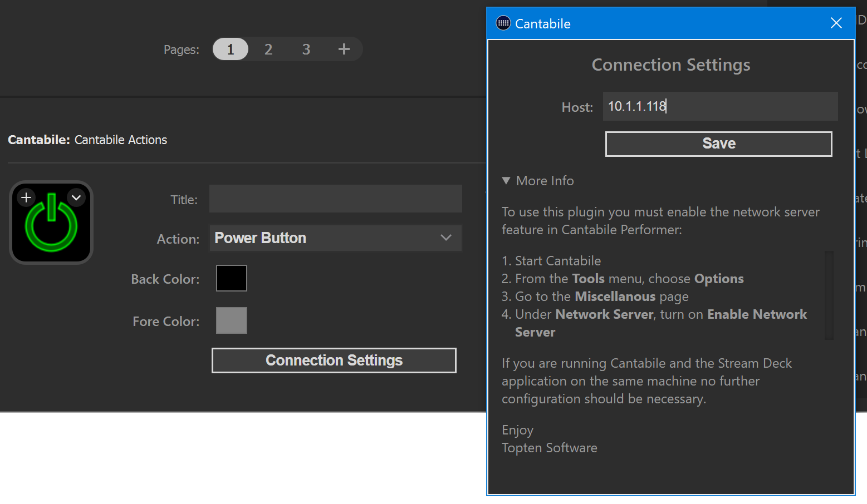Image resolution: width=867 pixels, height=504 pixels.
Task: Open the chevron menu on key image
Action: (76, 197)
